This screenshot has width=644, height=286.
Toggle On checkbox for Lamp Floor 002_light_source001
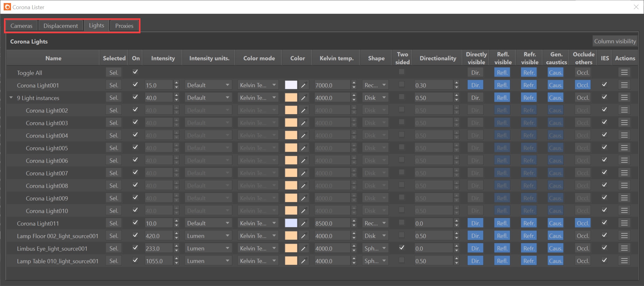[135, 235]
